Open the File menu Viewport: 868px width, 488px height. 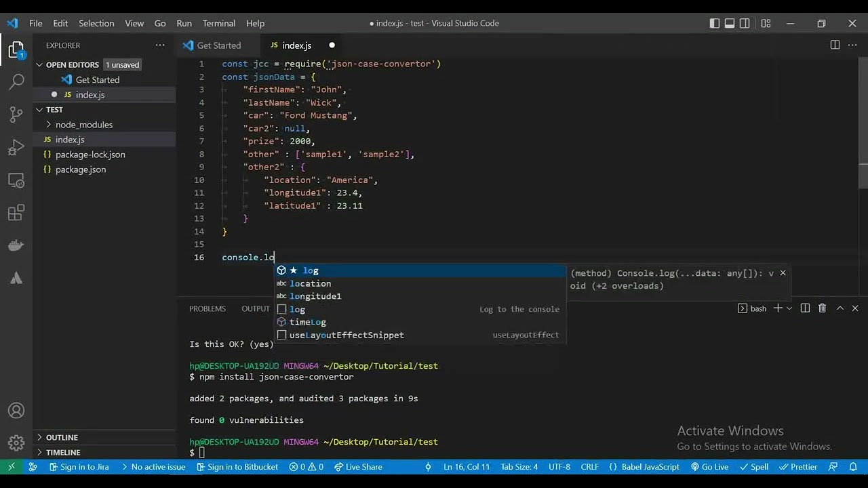click(35, 23)
